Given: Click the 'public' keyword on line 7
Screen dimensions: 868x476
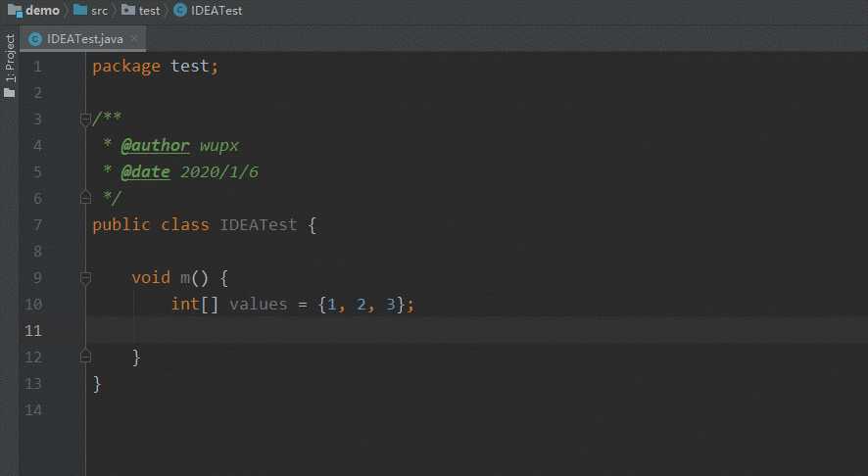Looking at the screenshot, I should pos(121,225).
